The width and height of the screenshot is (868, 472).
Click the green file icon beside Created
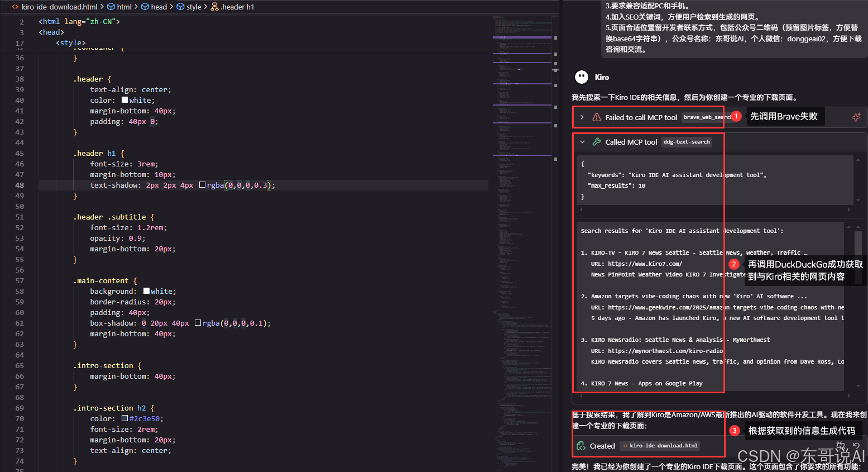(x=581, y=446)
